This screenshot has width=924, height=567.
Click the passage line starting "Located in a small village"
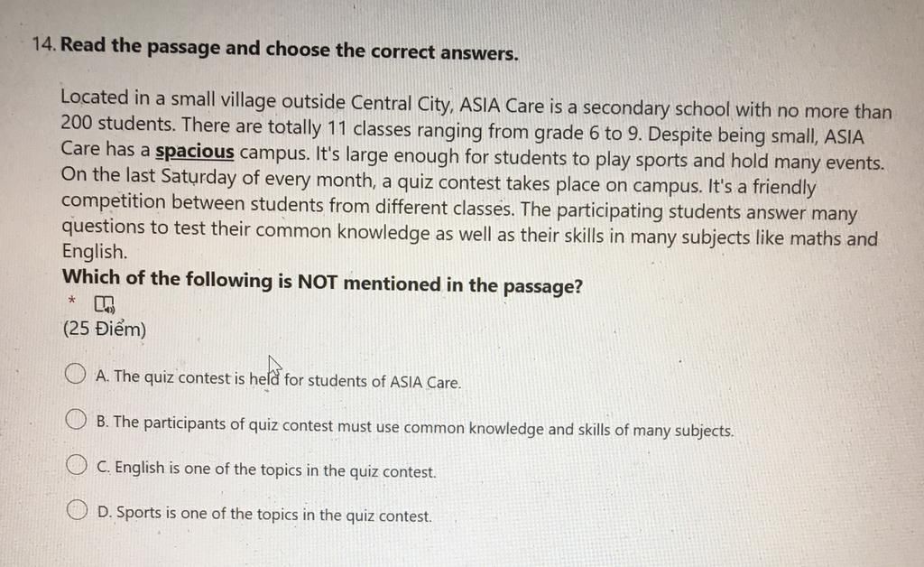[x=476, y=105]
